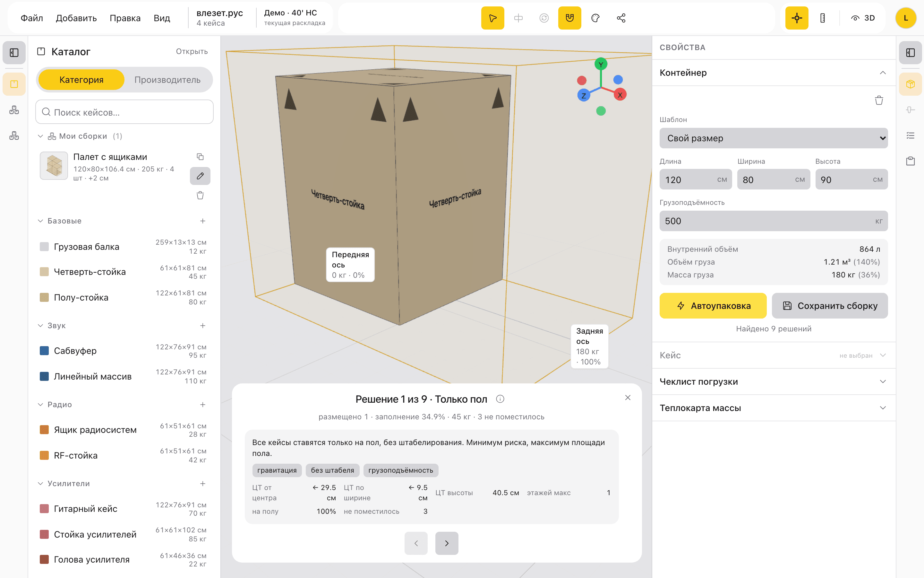The width and height of the screenshot is (924, 578).
Task: Add a case to the Базовые category
Action: point(203,221)
